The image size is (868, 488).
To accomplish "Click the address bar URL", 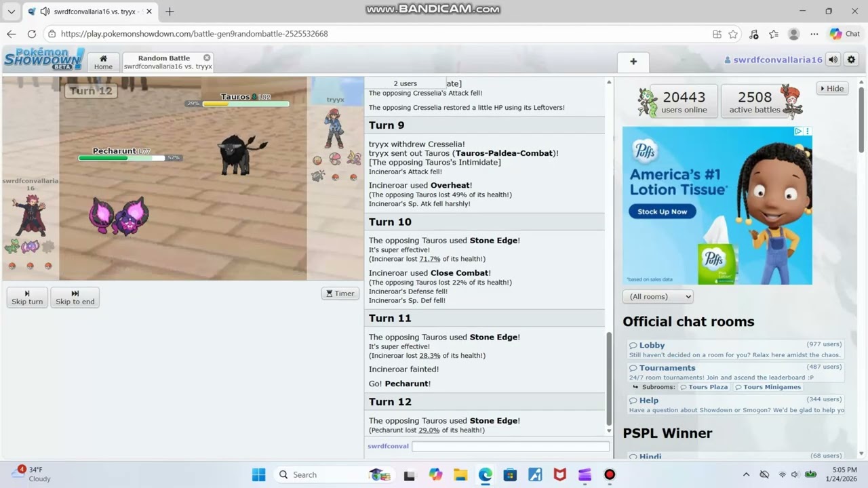I will (x=194, y=33).
